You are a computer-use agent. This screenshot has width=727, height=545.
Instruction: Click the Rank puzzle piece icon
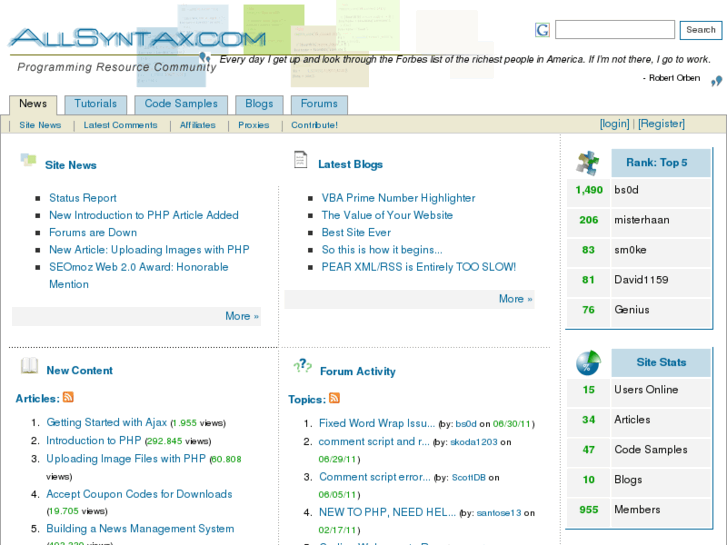(587, 163)
